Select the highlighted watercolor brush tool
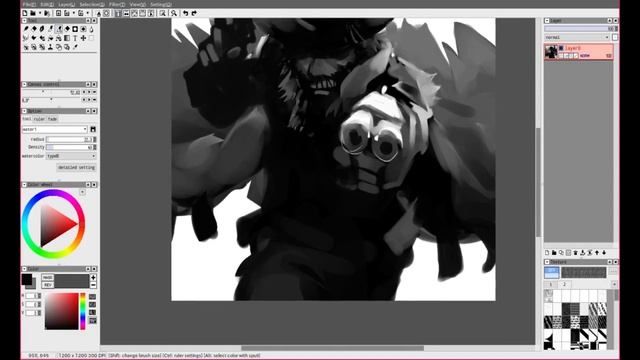 pos(59,29)
